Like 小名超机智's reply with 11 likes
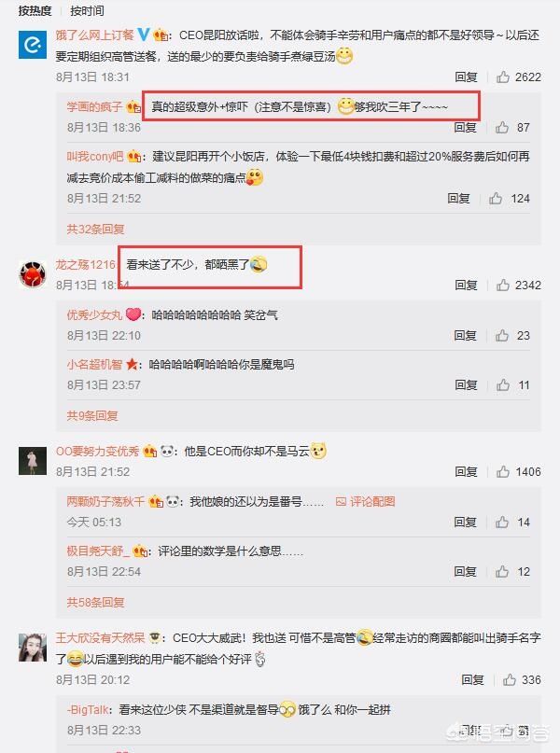This screenshot has height=753, width=560. 503,384
